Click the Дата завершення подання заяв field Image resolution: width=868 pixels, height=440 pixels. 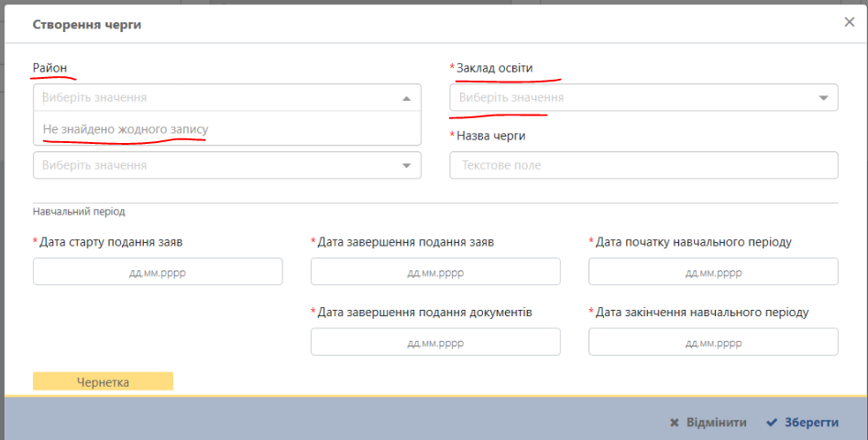click(x=435, y=272)
